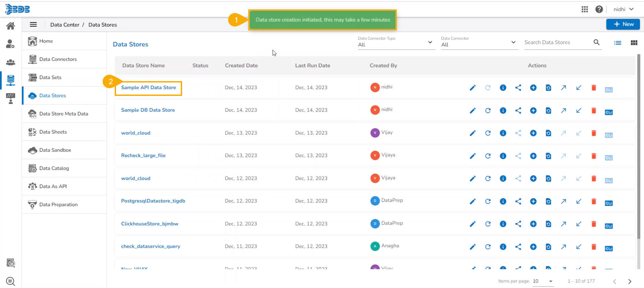644x288 pixels.
Task: Switch to list view layout
Action: (618, 43)
